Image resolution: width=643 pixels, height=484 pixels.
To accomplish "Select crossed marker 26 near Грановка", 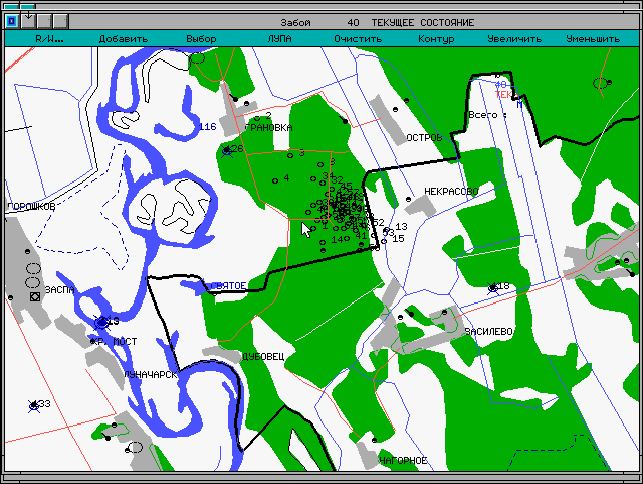I will pyautogui.click(x=227, y=151).
